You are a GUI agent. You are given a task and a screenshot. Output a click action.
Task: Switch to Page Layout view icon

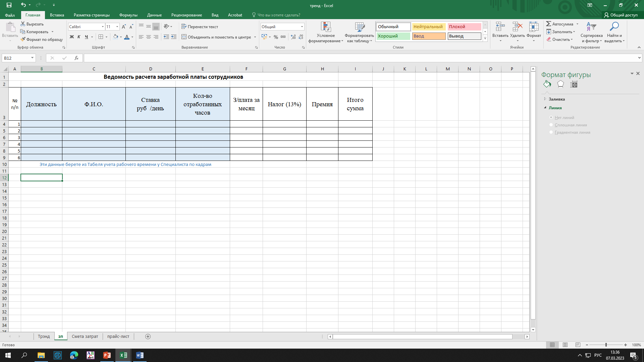[565, 345]
